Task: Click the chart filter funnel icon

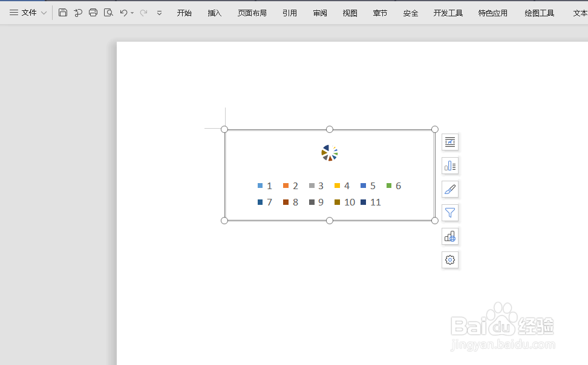Action: pos(450,213)
